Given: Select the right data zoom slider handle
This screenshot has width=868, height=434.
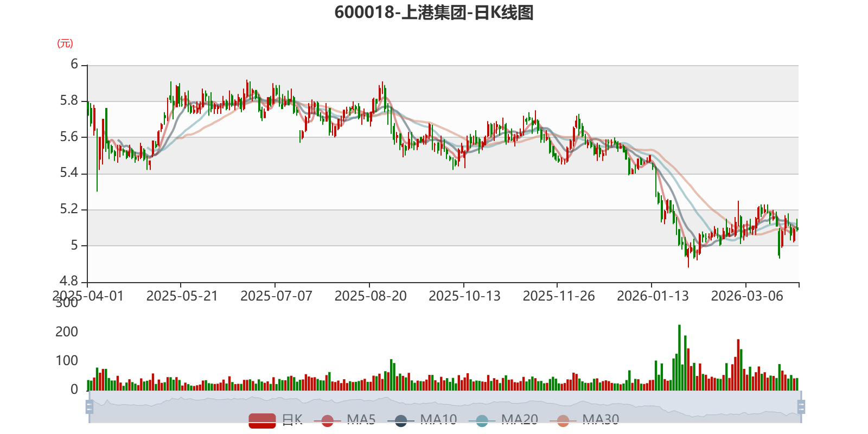Looking at the screenshot, I should 801,407.
